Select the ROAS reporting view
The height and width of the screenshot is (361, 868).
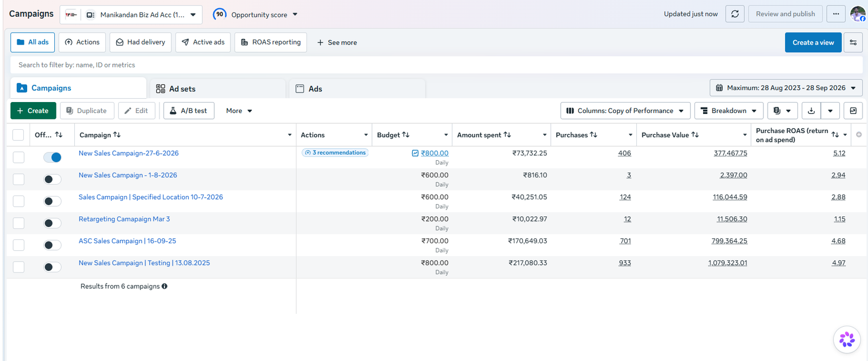coord(271,42)
